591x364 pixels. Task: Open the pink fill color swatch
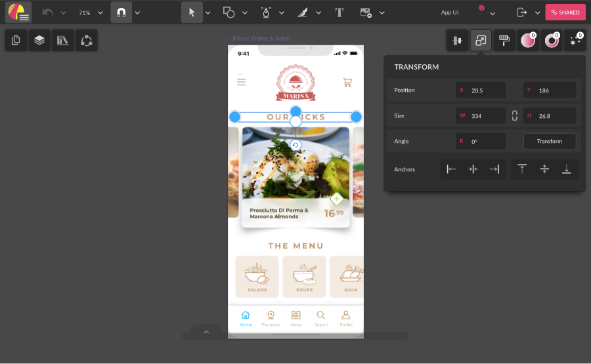pyautogui.click(x=527, y=41)
